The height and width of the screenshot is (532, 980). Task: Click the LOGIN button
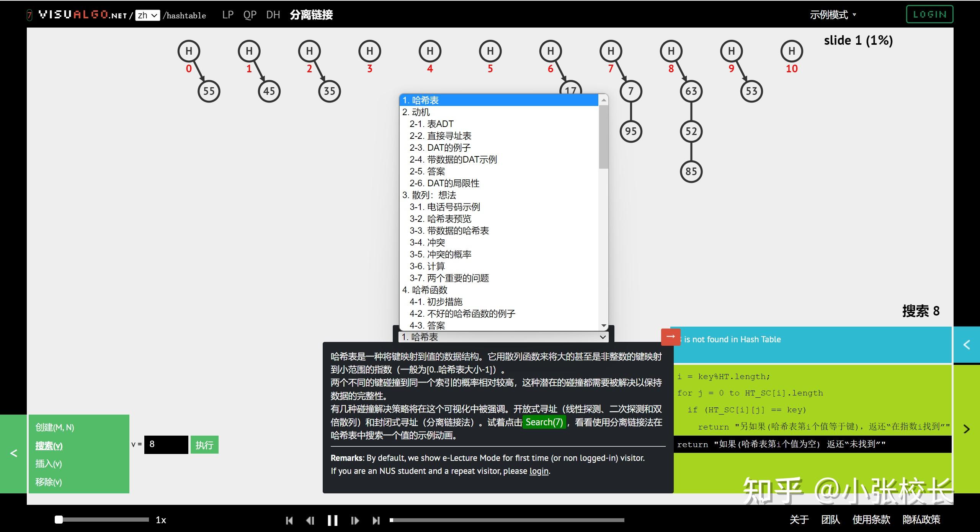[x=930, y=14]
